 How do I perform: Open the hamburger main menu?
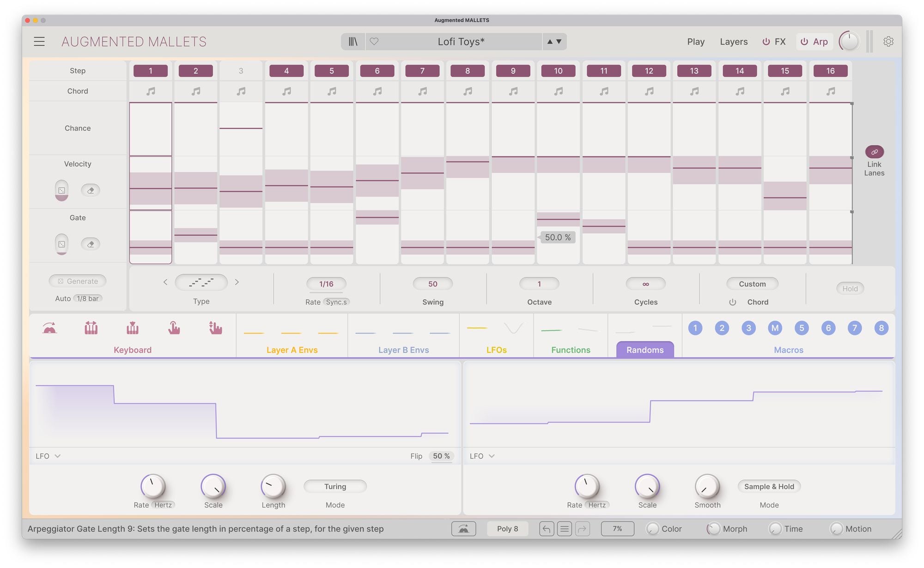(x=39, y=42)
